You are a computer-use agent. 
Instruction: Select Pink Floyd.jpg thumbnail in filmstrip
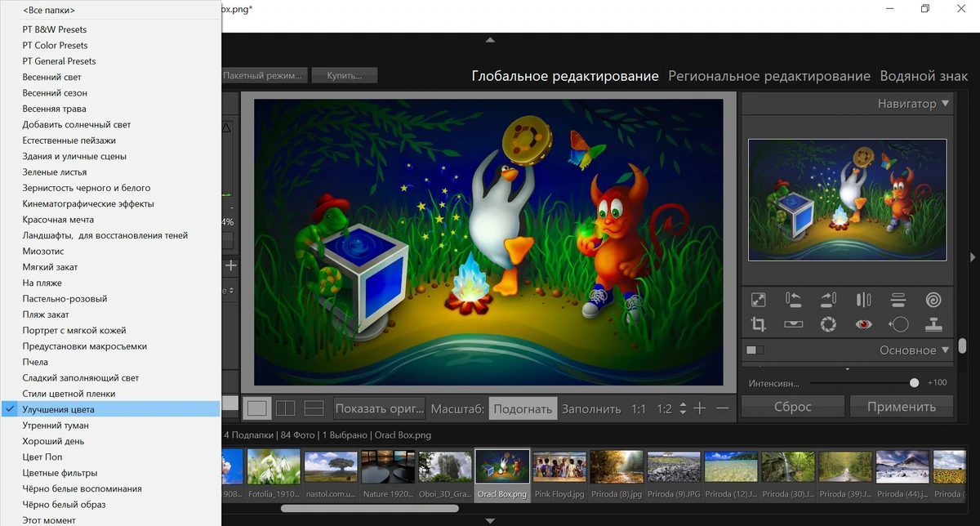point(559,474)
